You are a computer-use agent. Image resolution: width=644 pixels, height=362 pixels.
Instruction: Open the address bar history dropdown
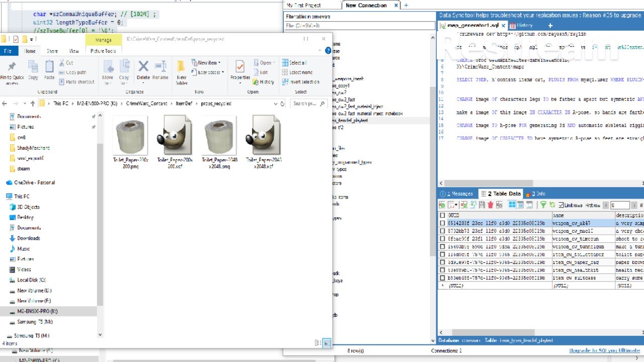[276, 104]
